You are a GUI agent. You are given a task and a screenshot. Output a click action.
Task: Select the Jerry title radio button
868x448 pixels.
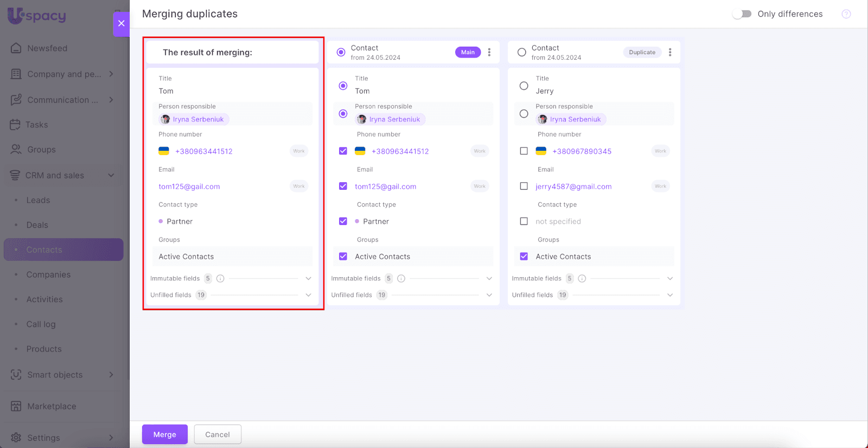[x=524, y=86]
